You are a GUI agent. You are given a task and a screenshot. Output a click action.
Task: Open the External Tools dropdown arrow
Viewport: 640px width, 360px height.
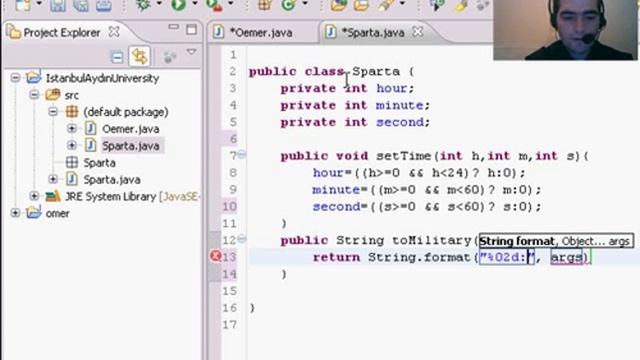click(230, 4)
